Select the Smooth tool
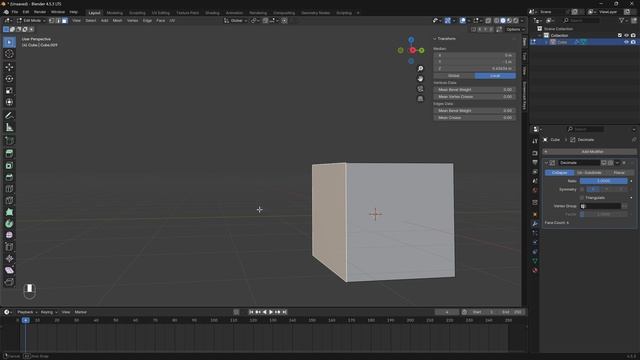 click(x=9, y=236)
